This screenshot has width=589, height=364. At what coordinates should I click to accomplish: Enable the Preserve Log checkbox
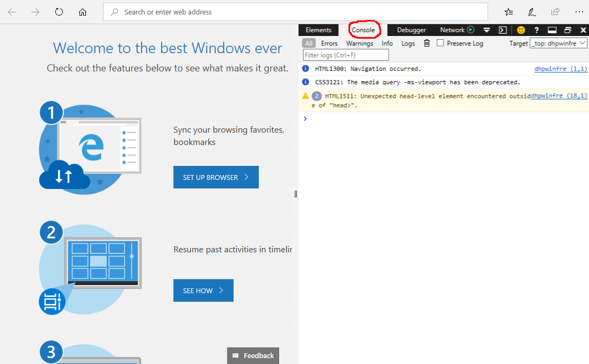pos(440,43)
